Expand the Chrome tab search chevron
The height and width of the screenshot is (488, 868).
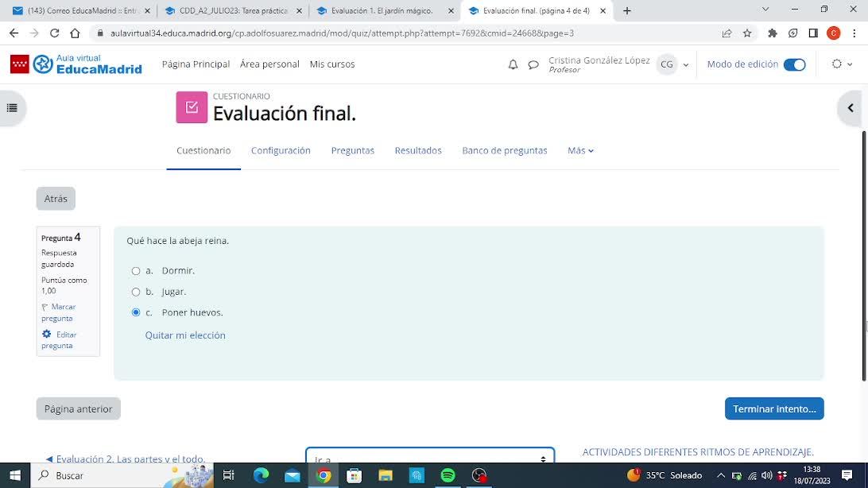(765, 10)
